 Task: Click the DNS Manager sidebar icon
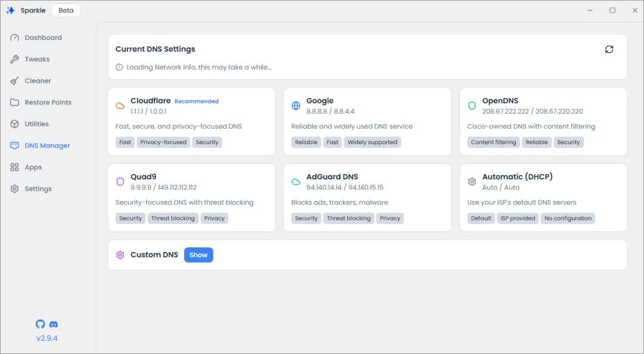[x=14, y=145]
